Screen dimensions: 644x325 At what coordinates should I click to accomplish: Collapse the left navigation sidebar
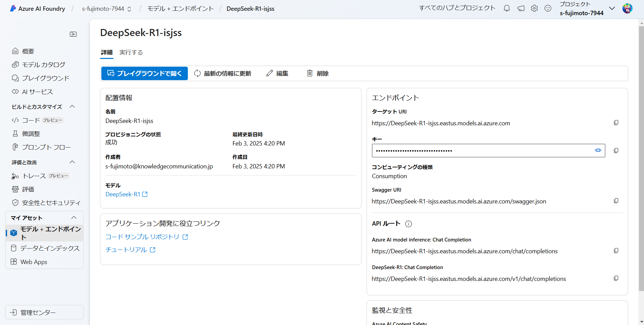tap(73, 34)
